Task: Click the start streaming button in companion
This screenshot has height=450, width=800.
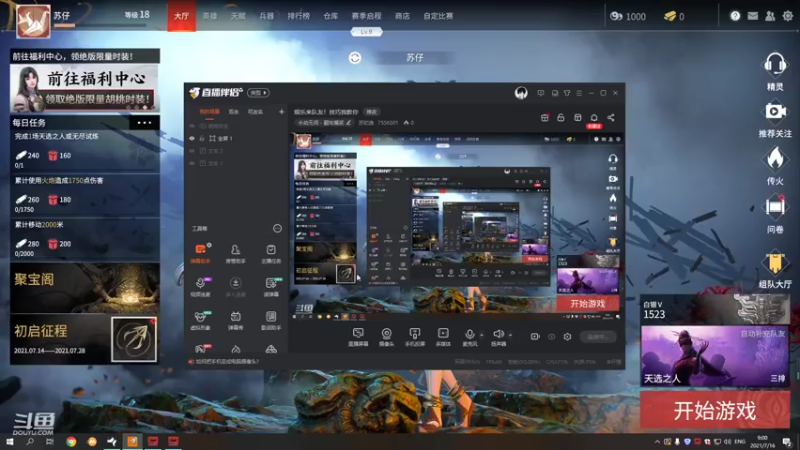Action: pos(597,337)
